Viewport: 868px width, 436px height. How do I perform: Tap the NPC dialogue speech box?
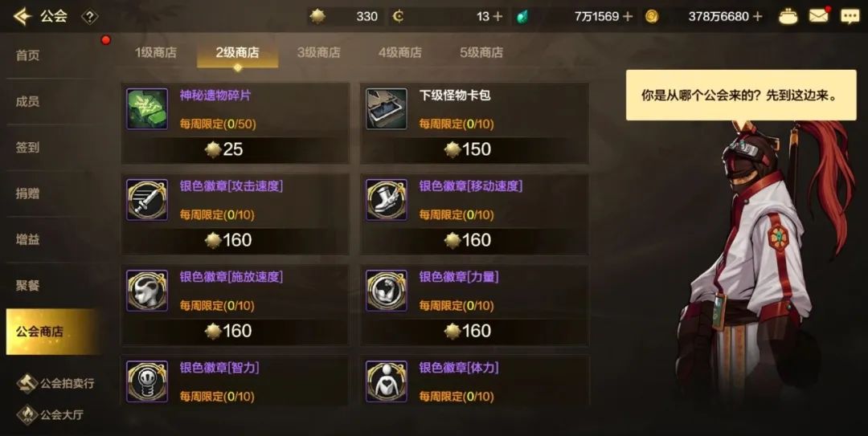[741, 96]
